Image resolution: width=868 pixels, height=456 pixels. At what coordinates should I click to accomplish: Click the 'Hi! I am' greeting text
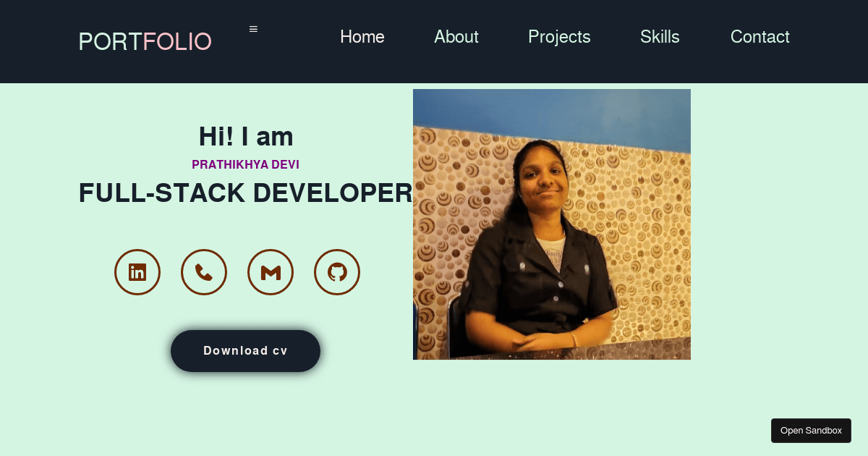[245, 136]
